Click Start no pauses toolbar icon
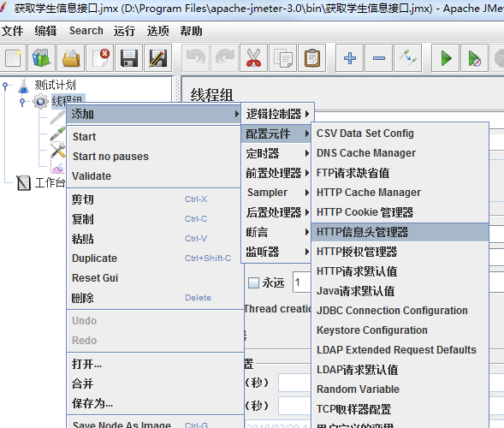The image size is (504, 428). [x=474, y=58]
